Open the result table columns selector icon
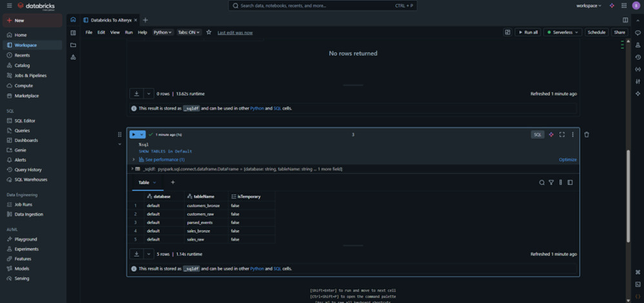 click(x=561, y=183)
